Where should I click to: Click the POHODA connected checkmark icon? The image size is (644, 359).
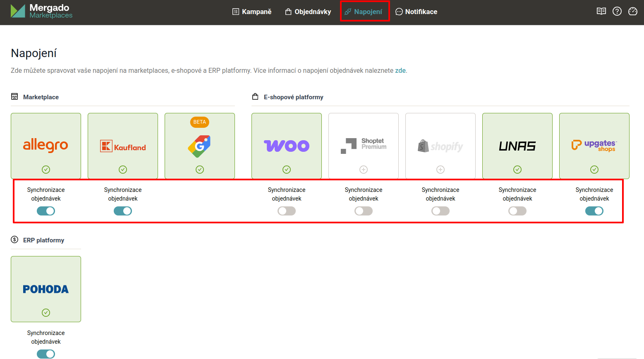(x=46, y=313)
